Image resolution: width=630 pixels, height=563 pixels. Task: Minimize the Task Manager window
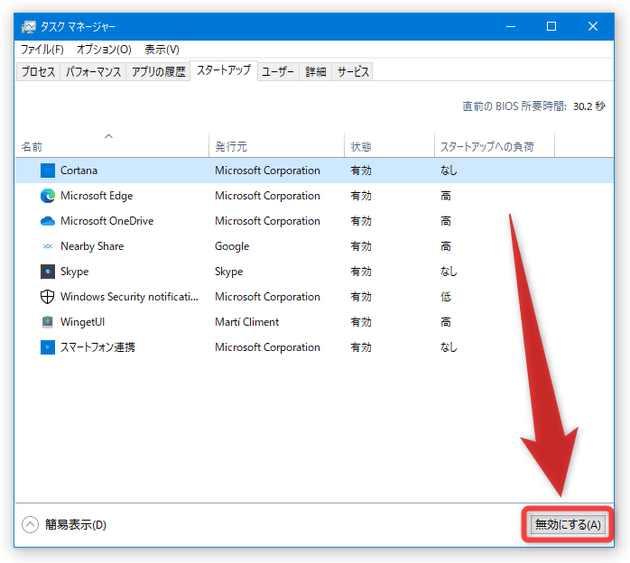[511, 27]
